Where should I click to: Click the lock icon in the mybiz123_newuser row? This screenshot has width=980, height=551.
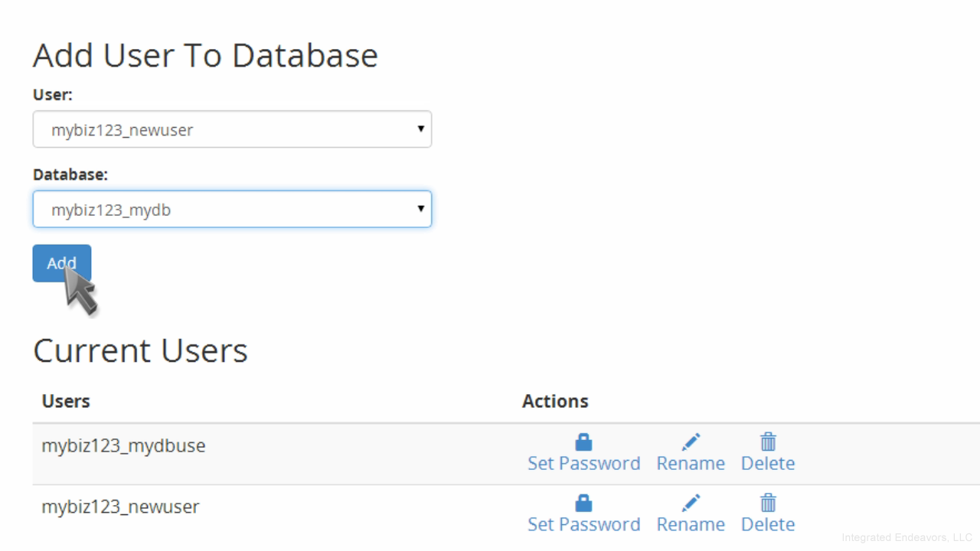(x=583, y=504)
